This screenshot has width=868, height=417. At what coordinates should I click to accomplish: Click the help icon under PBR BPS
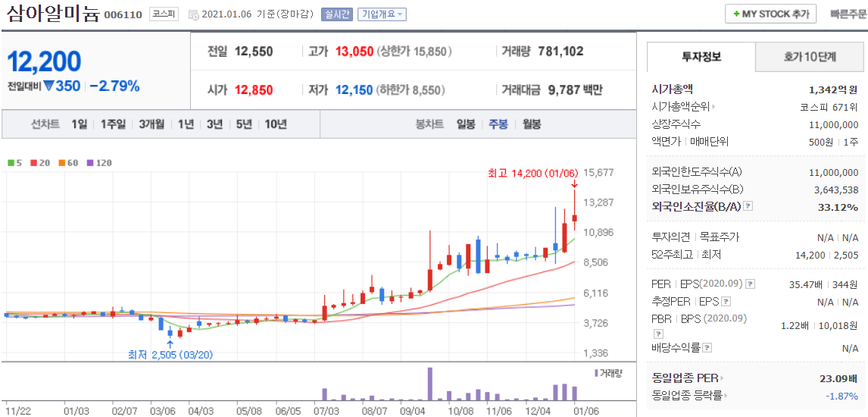click(658, 334)
